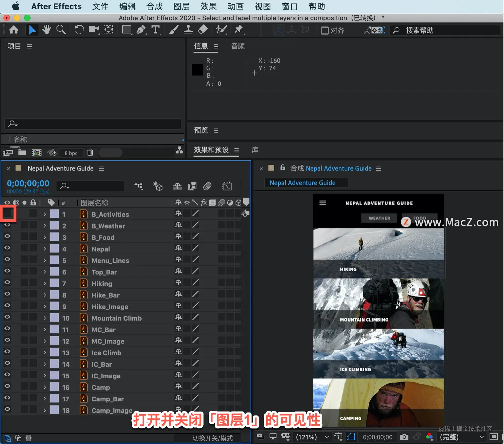Expand the B_Weather layer properties

44,226
